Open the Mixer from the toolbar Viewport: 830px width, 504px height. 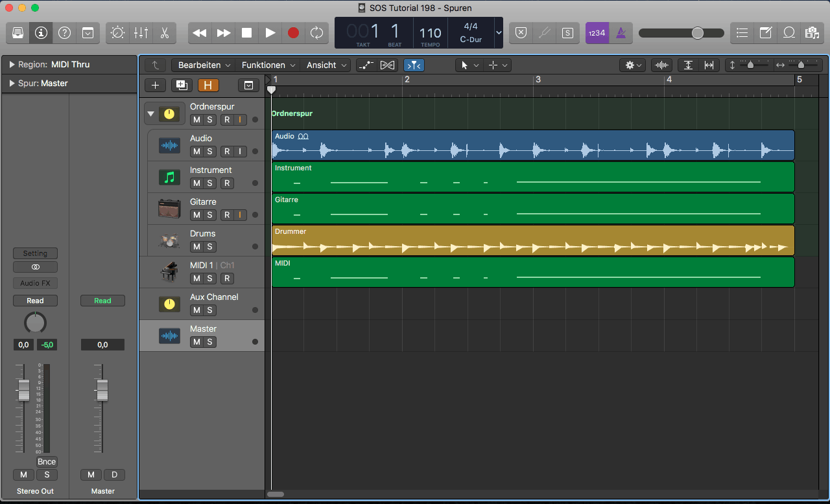click(141, 33)
